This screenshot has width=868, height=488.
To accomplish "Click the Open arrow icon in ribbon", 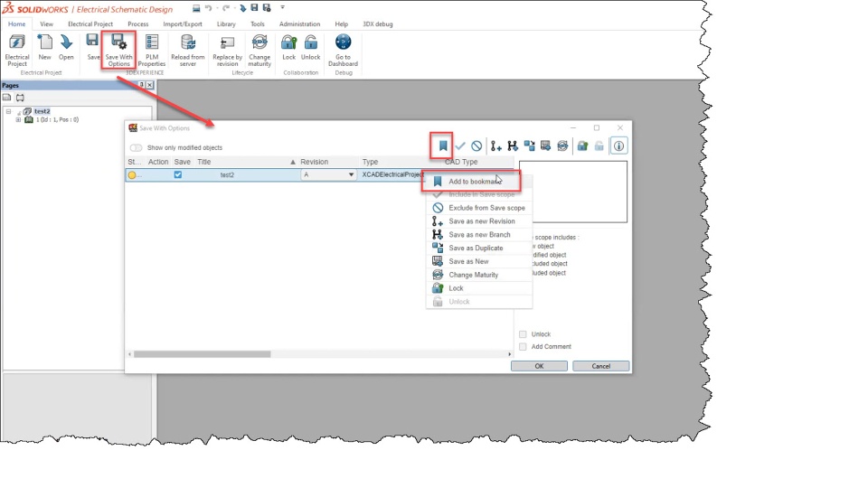I will click(66, 42).
